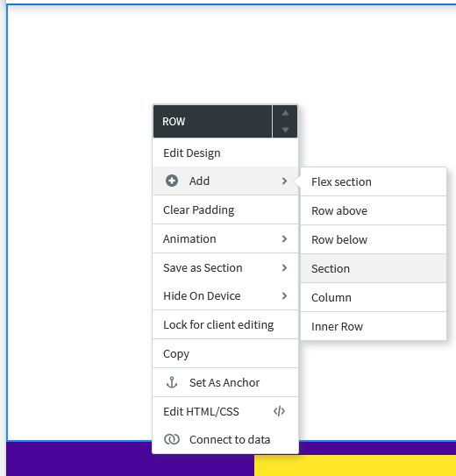
Task: Choose Copy from the row menu
Action: click(225, 353)
